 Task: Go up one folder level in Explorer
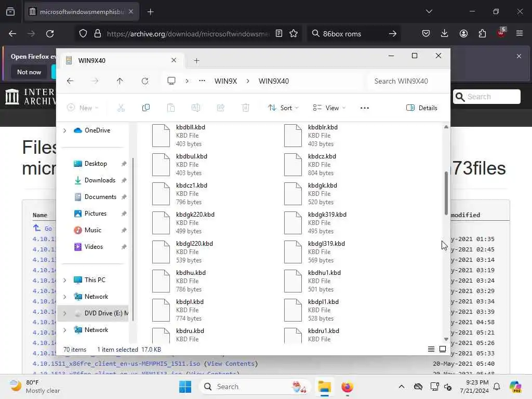pyautogui.click(x=120, y=81)
